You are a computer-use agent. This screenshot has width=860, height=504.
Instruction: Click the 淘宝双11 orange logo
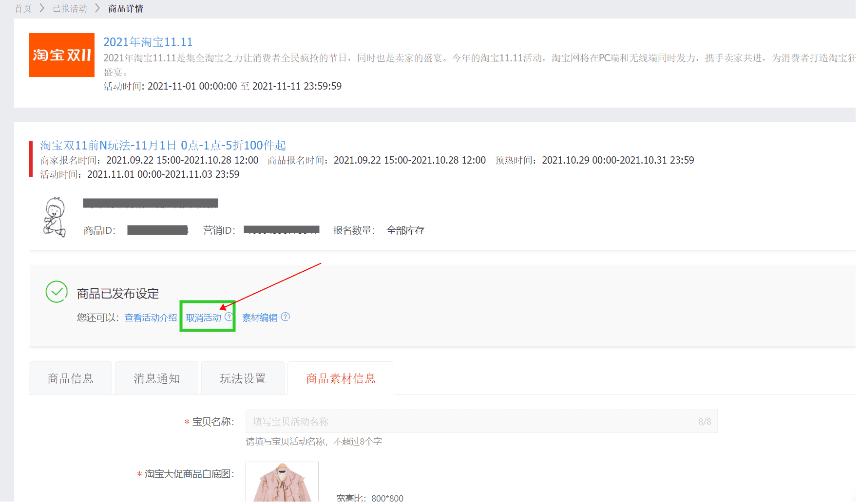[x=61, y=55]
